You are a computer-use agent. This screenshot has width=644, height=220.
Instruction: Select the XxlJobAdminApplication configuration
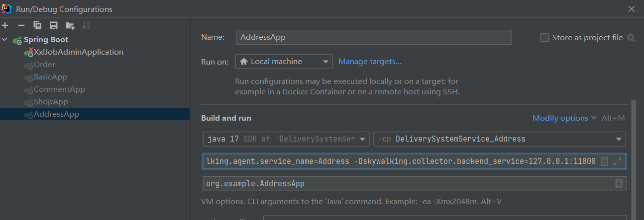pos(78,52)
